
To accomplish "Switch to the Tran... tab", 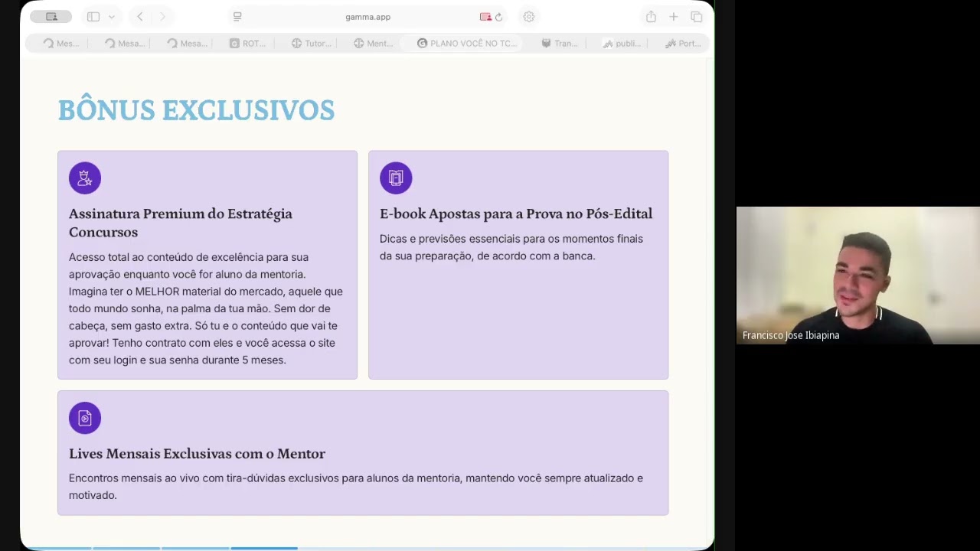I will 560,44.
